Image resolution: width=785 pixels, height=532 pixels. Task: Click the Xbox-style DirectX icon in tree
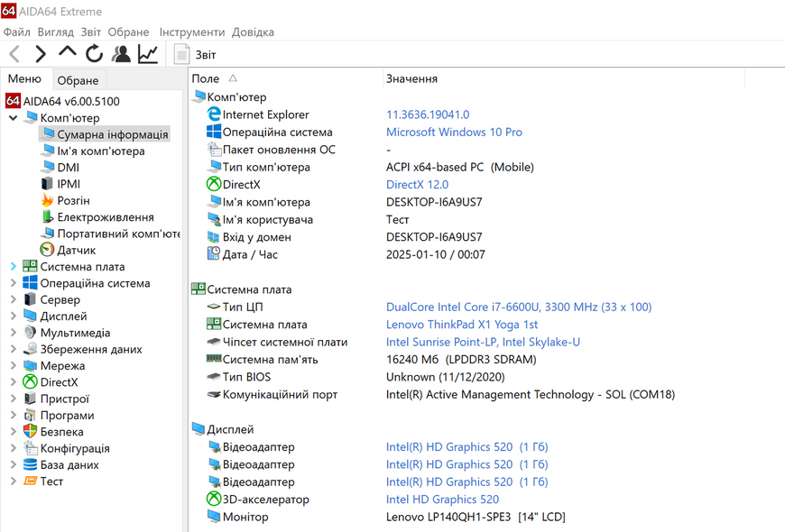point(30,381)
